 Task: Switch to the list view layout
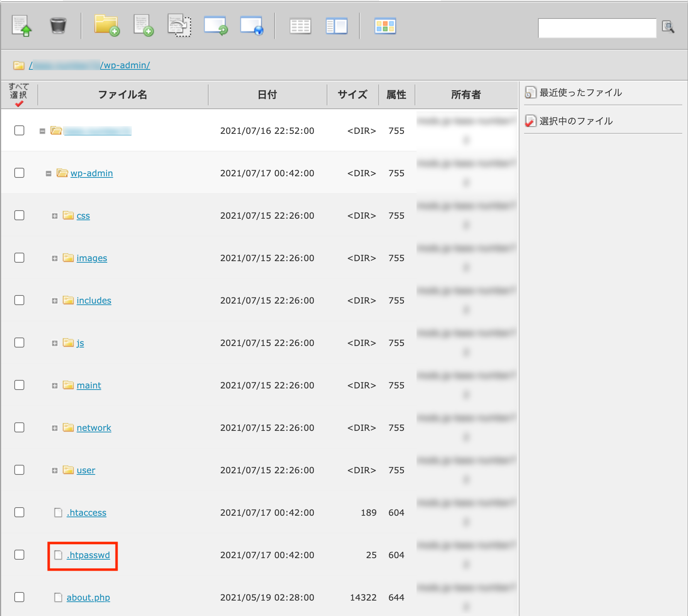pyautogui.click(x=300, y=26)
